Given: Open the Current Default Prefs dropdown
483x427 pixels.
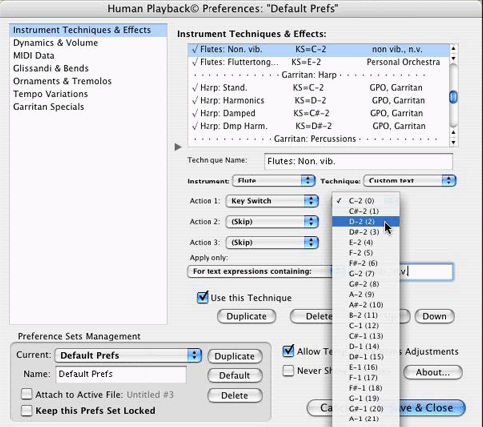Looking at the screenshot, I should 128,355.
